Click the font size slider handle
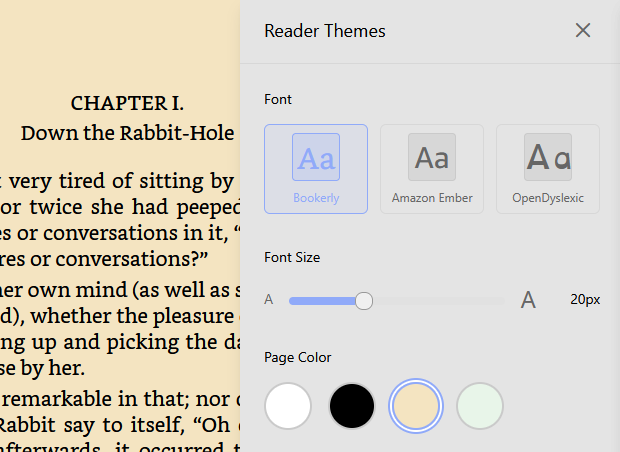Image resolution: width=620 pixels, height=452 pixels. pyautogui.click(x=364, y=300)
